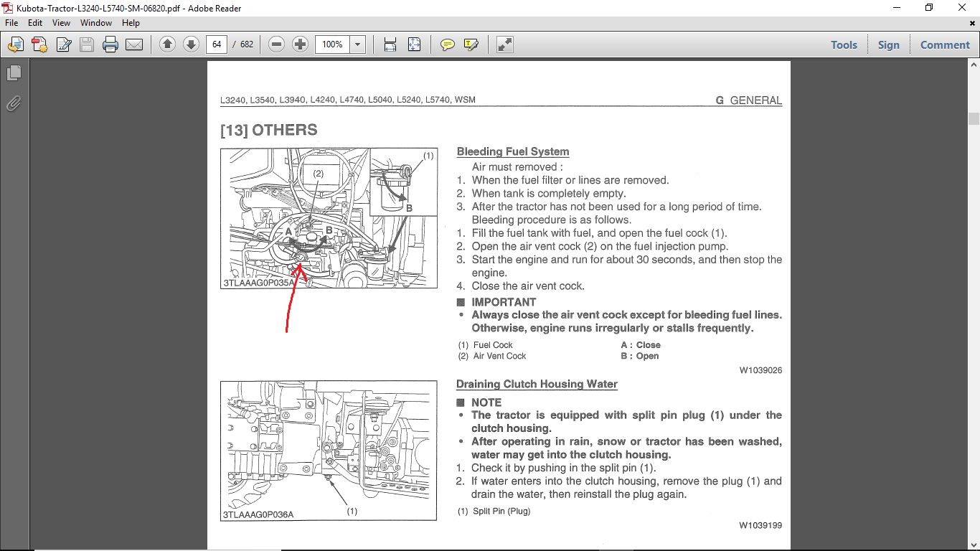This screenshot has width=980, height=551.
Task: Click the "NOTE" label text
Action: point(486,402)
